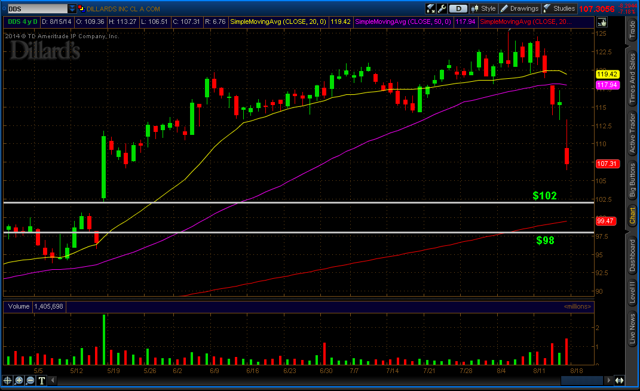The height and width of the screenshot is (391, 640).
Task: Click the DDS symbol input field
Action: (x=37, y=9)
